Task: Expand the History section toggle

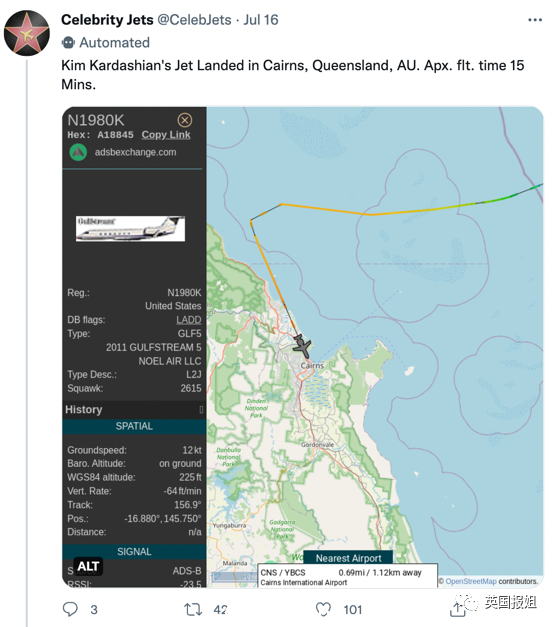Action: [201, 409]
